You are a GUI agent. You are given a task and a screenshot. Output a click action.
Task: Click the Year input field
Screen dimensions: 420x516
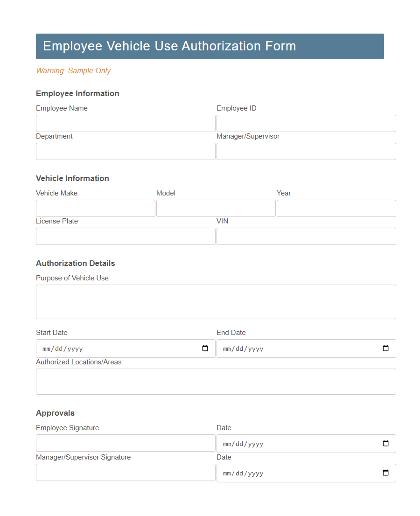(x=336, y=208)
